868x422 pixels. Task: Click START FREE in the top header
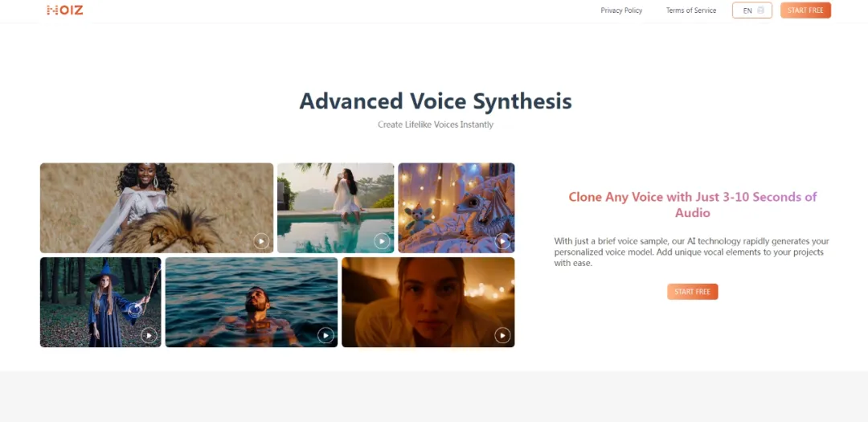coord(805,10)
